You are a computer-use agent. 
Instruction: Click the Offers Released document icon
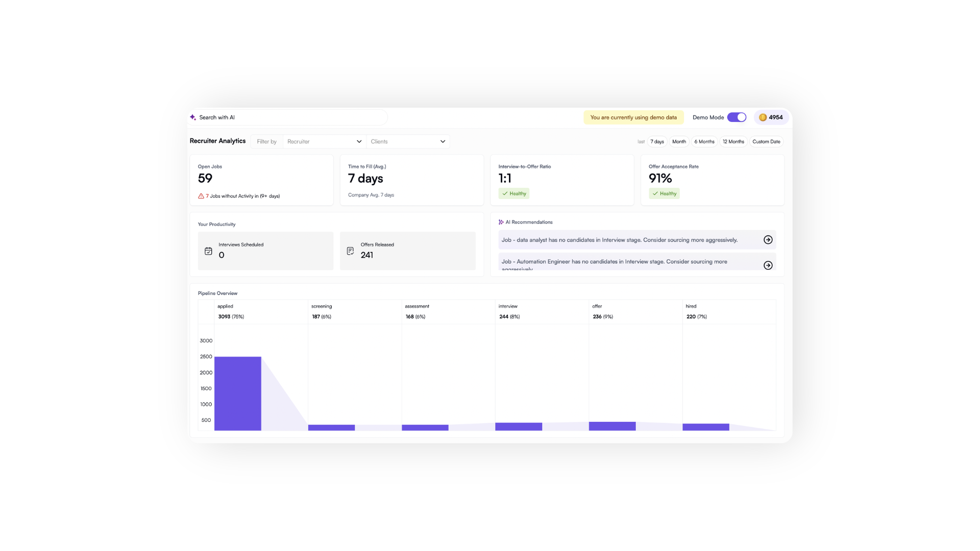coord(350,251)
